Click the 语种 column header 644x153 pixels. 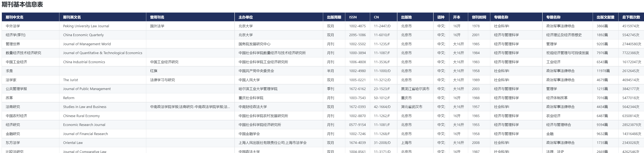pyautogui.click(x=441, y=17)
